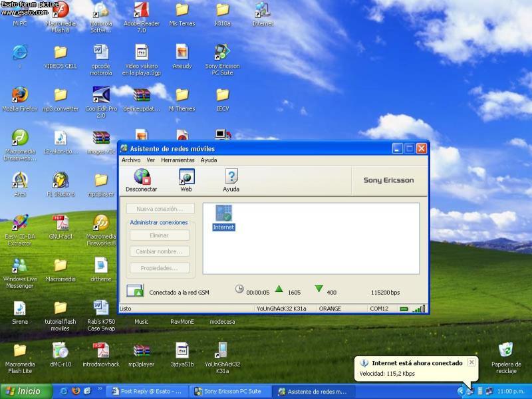532x399 pixels.
Task: Launch Ares desktop icon
Action: [20, 185]
